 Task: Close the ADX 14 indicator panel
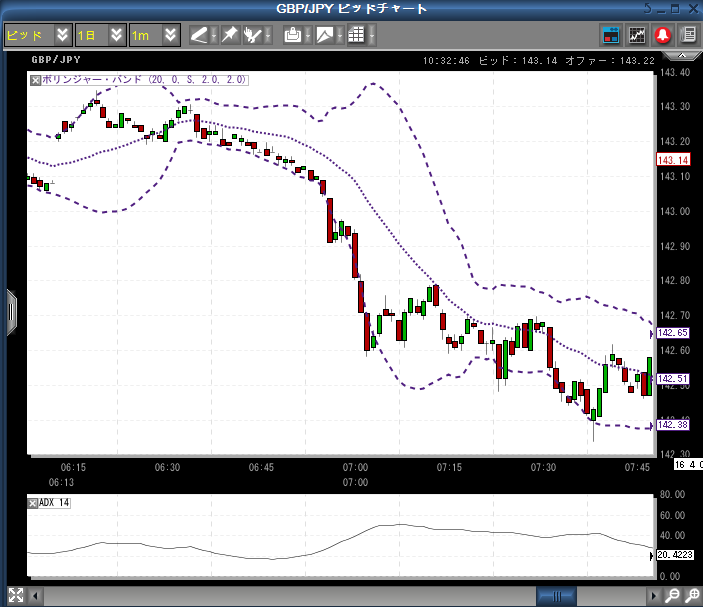pos(34,502)
